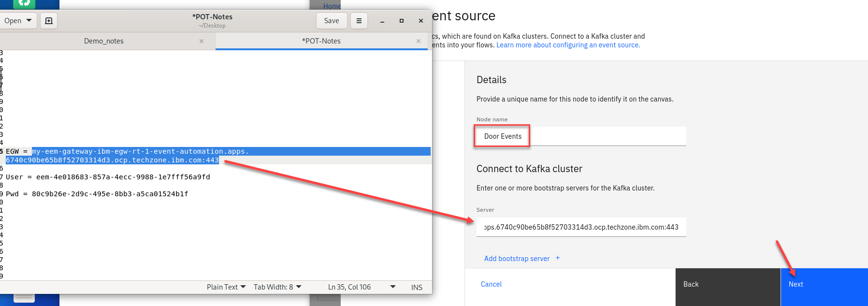Open the gedit hamburger menu
The height and width of the screenshot is (306, 868).
coord(359,21)
